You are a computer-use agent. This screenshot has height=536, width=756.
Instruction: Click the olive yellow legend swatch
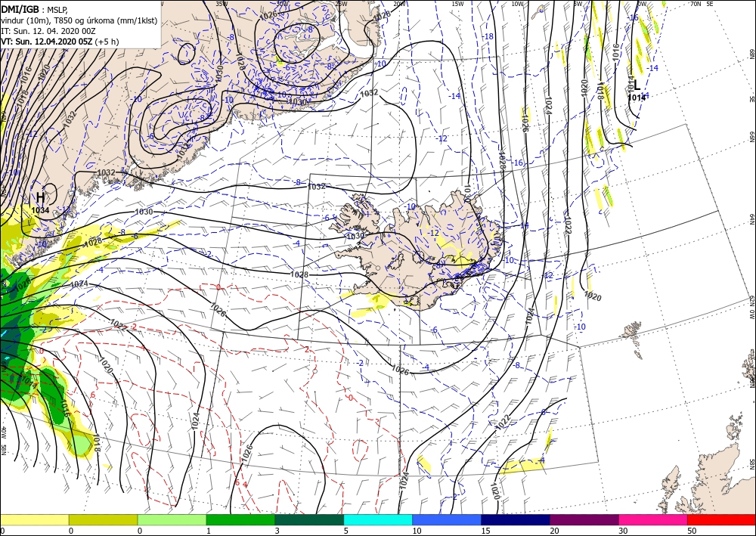pos(103,519)
